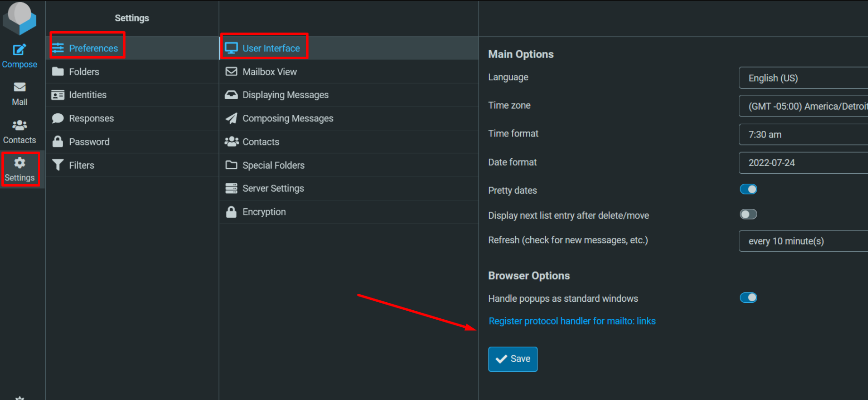868x400 pixels.
Task: Go to Identities settings
Action: pyautogui.click(x=87, y=95)
